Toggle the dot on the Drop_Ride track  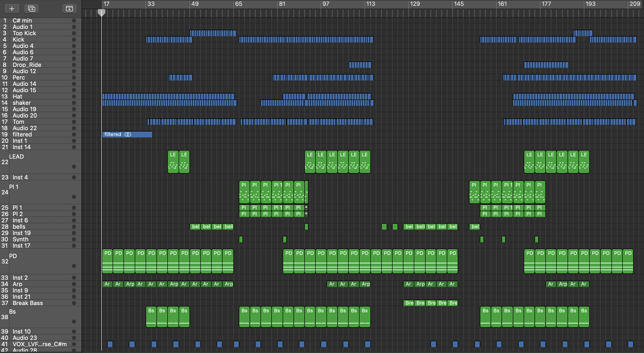74,65
